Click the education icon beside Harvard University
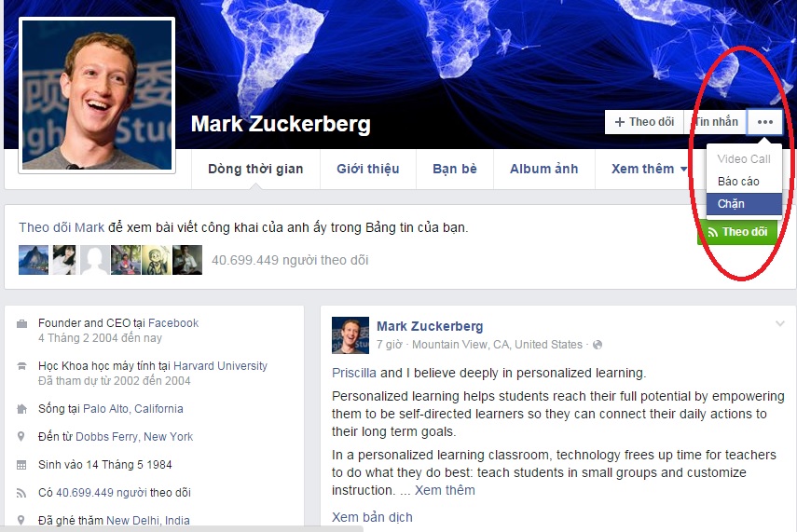Image resolution: width=797 pixels, height=532 pixels. (x=21, y=366)
